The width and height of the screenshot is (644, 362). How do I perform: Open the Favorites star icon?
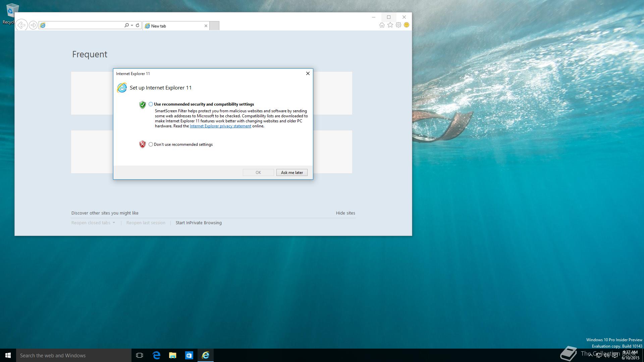click(x=390, y=25)
